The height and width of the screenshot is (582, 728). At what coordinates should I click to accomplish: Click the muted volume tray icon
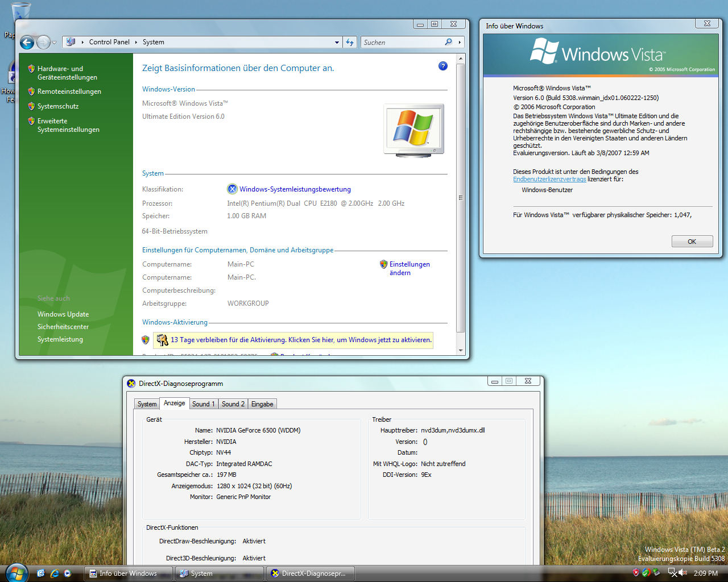(x=683, y=573)
